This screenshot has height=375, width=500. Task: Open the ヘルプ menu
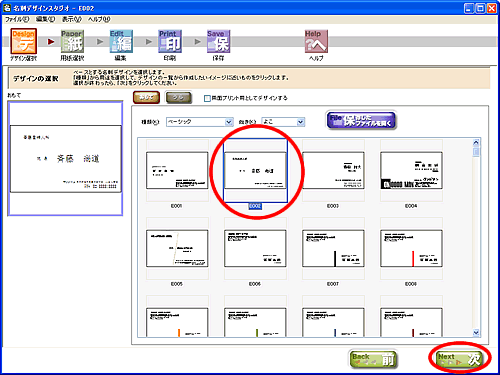click(x=99, y=19)
